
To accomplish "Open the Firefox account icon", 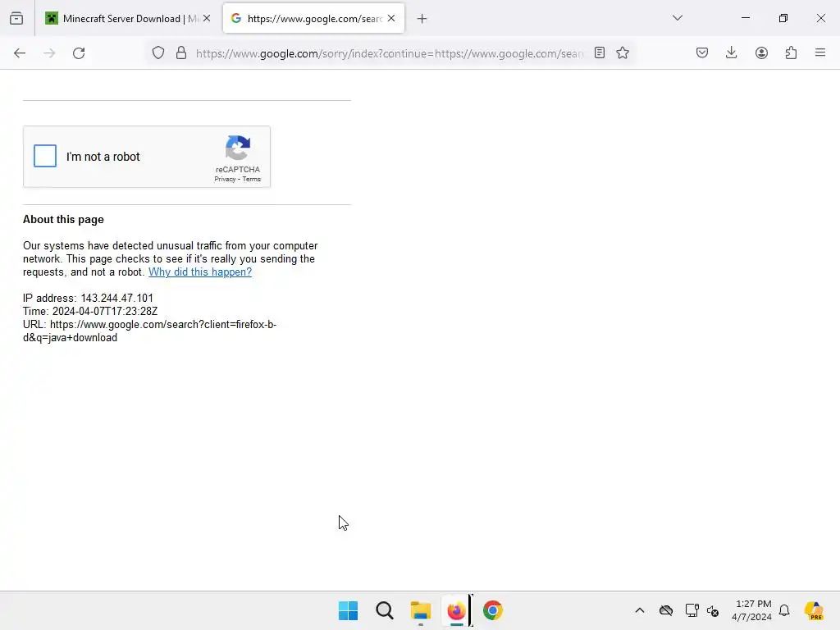I will (x=761, y=53).
